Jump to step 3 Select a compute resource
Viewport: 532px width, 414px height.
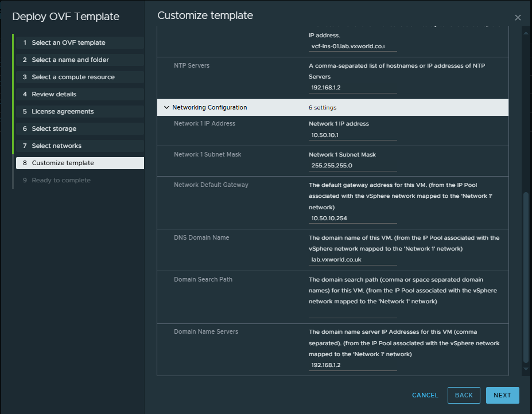pos(73,77)
